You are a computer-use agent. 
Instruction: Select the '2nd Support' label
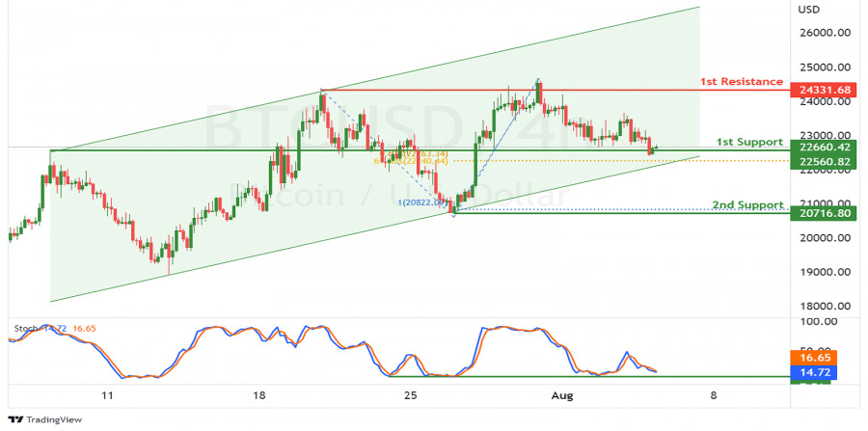coord(747,205)
